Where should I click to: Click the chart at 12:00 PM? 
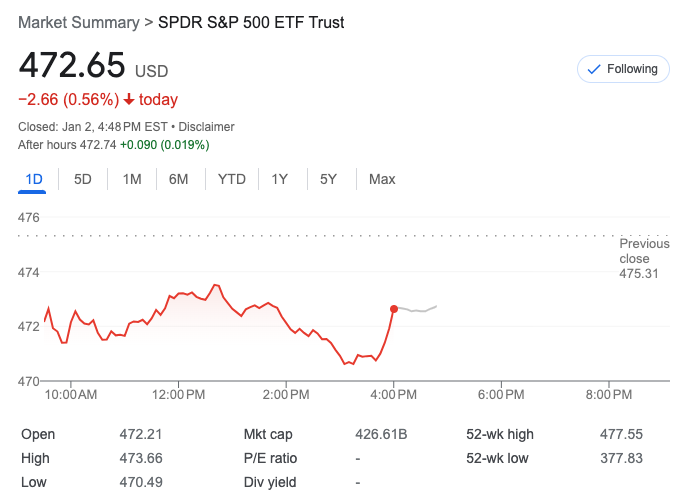pos(181,294)
